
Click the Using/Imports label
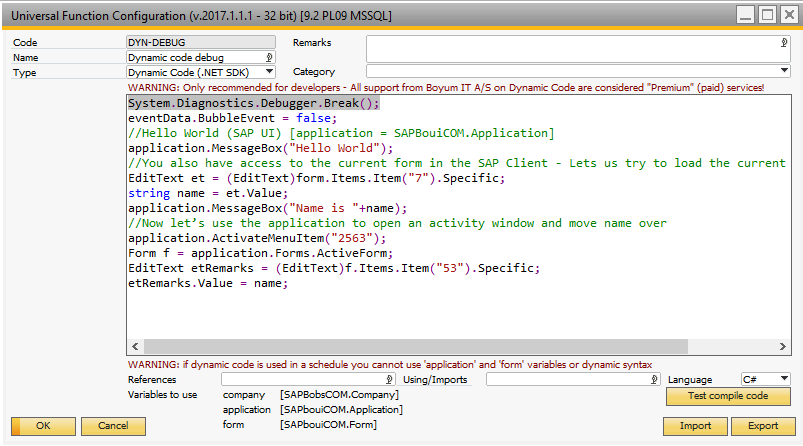(x=435, y=379)
